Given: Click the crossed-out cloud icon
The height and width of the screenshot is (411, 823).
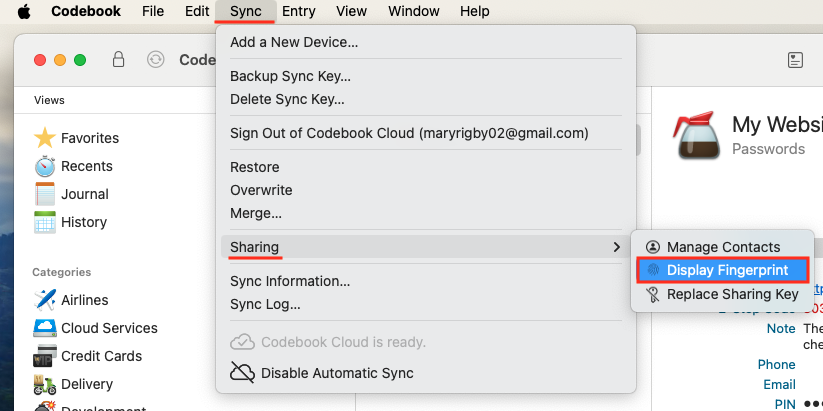Looking at the screenshot, I should (x=242, y=373).
